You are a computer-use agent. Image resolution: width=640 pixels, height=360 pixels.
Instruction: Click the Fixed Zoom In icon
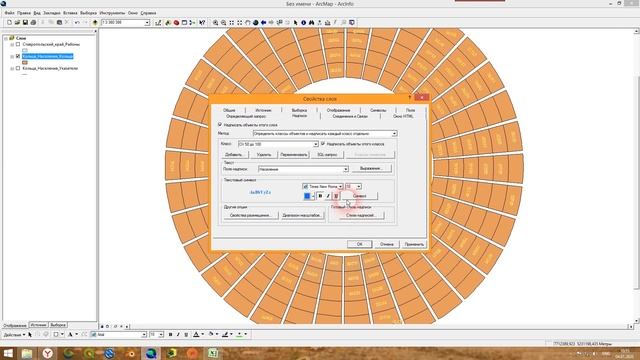tap(231, 23)
